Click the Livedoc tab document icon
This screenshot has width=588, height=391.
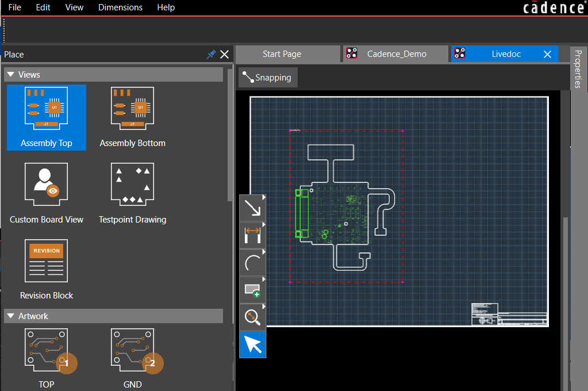pos(460,53)
